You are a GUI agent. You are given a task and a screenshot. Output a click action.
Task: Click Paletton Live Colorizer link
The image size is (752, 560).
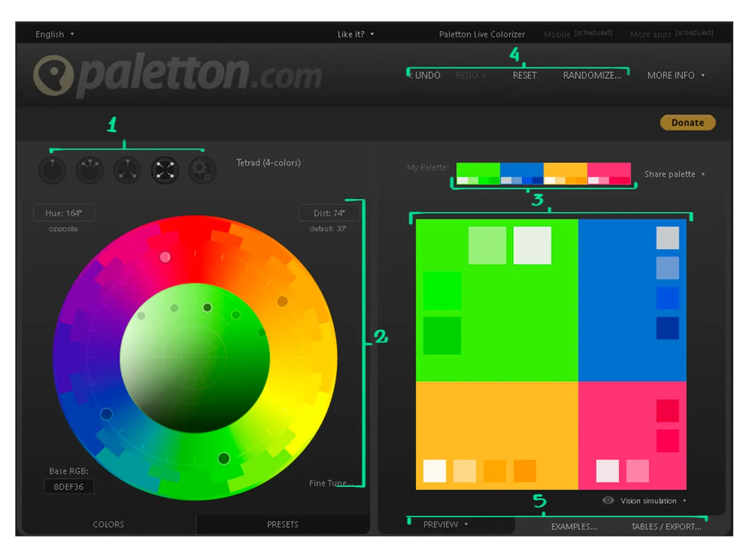[x=482, y=34]
